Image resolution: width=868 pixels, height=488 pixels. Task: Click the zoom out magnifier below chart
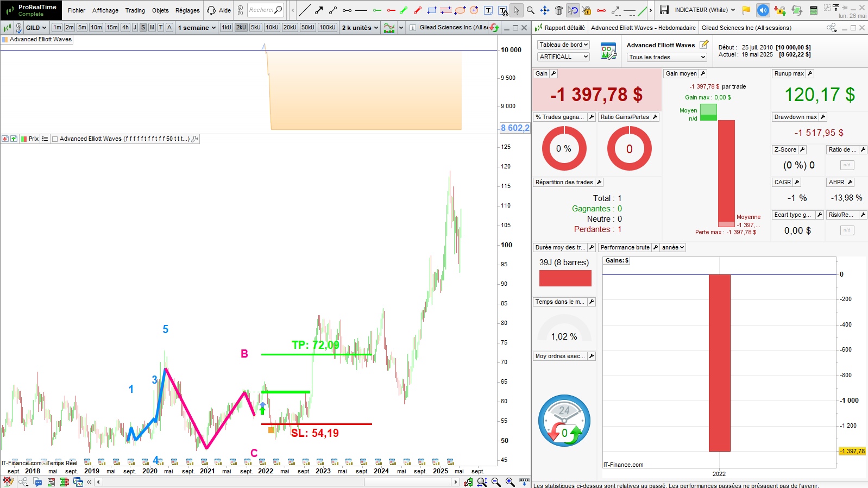[496, 482]
